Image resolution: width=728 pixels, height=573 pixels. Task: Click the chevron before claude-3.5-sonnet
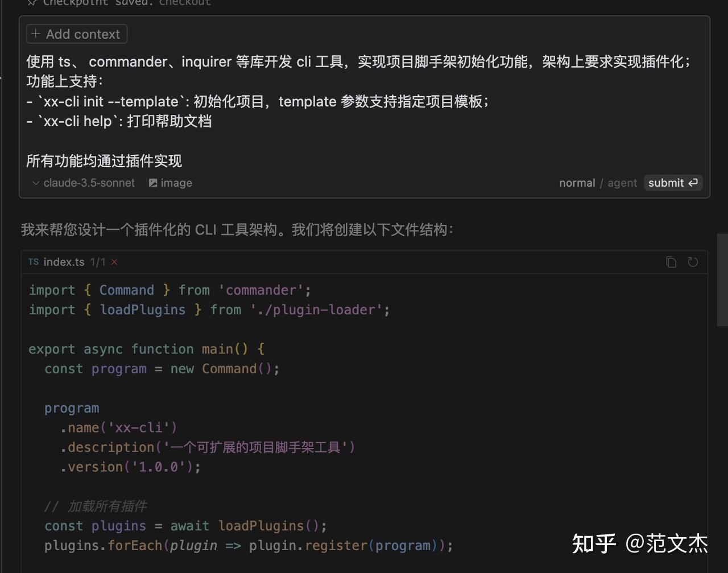pos(35,183)
